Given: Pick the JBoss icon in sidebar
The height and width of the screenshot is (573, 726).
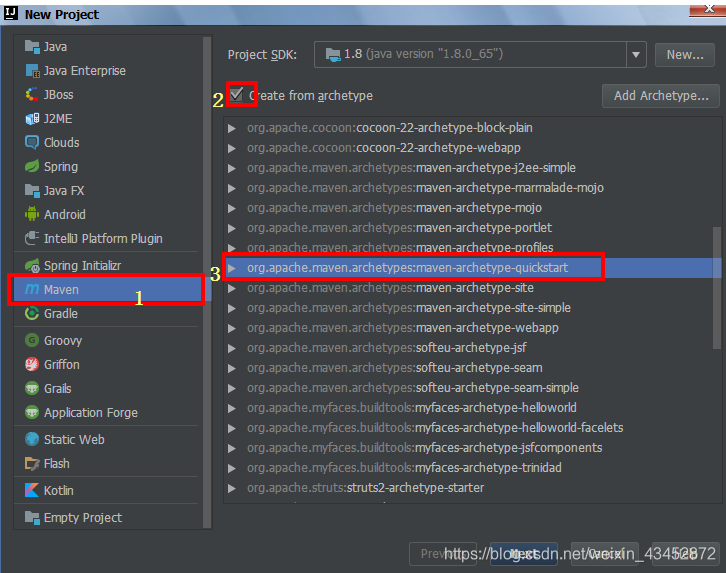Looking at the screenshot, I should [x=32, y=95].
